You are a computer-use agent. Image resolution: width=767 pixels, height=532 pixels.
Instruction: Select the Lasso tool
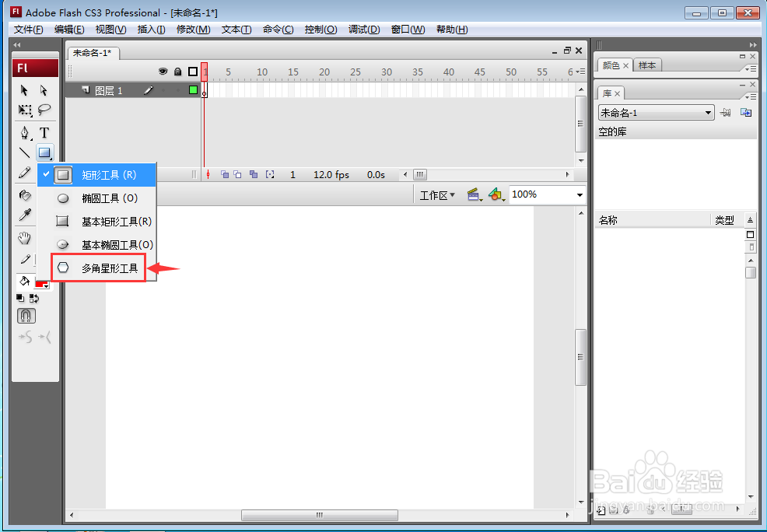(x=44, y=110)
